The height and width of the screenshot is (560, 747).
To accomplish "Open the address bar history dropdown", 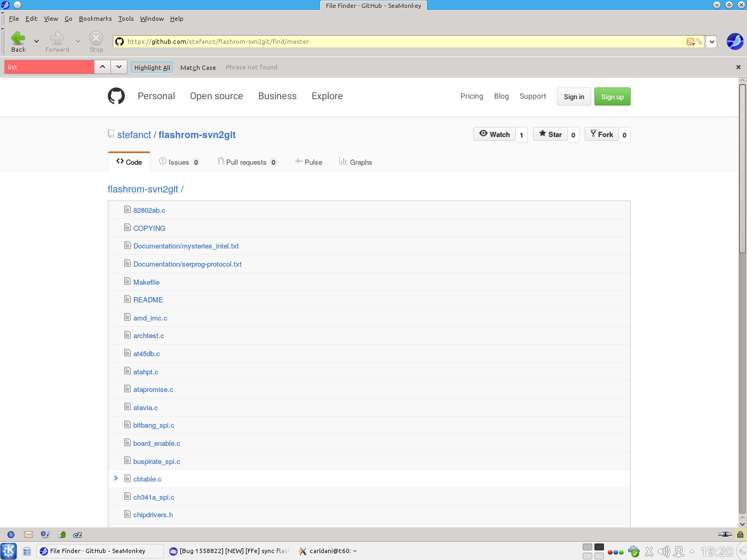I will tap(712, 42).
